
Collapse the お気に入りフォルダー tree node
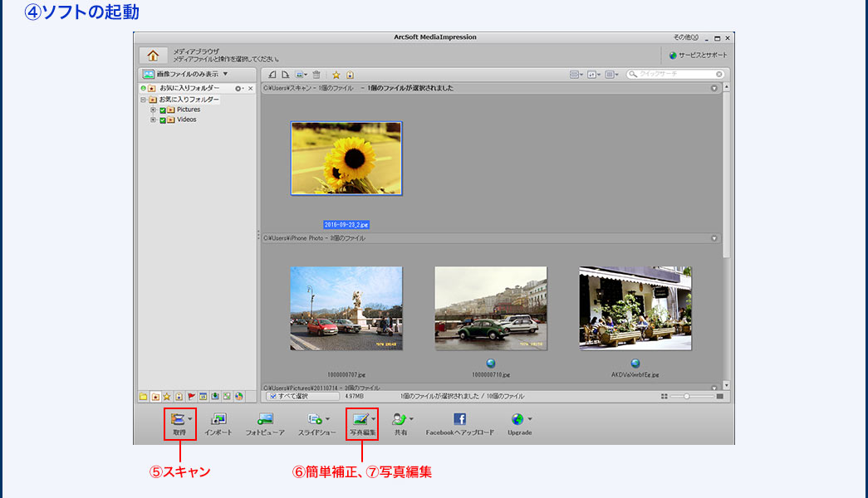coord(143,100)
